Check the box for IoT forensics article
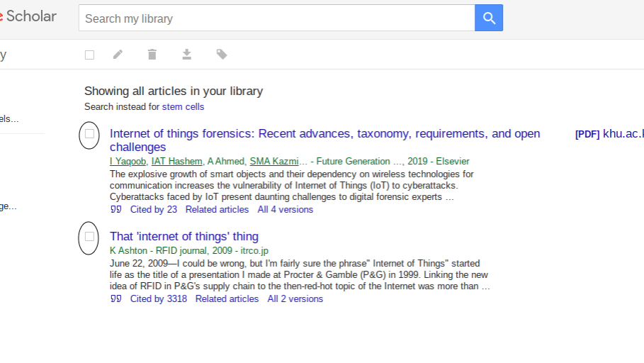 (89, 133)
